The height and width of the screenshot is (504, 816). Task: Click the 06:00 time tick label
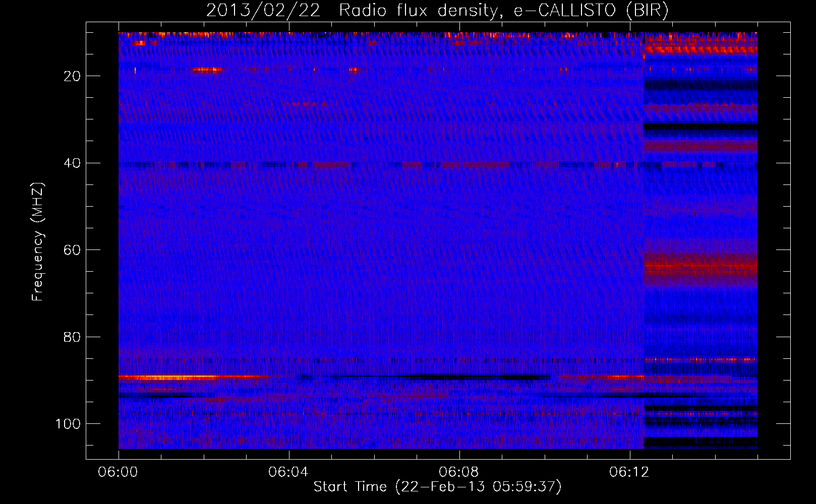click(x=119, y=472)
